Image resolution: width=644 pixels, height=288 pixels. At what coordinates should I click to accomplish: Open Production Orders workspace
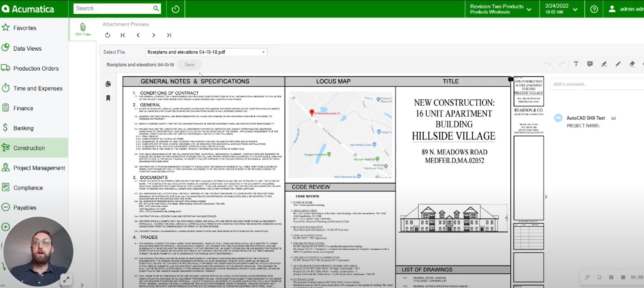click(36, 69)
